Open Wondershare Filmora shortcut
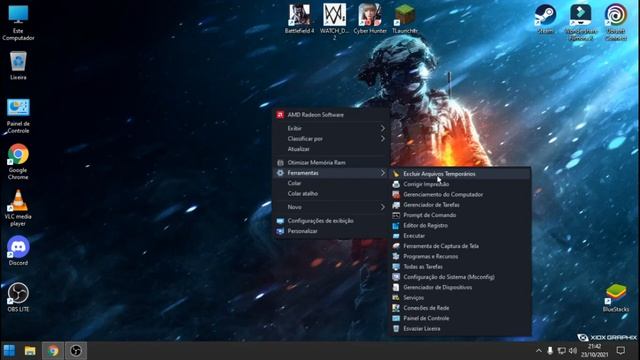640x360 pixels. [581, 22]
